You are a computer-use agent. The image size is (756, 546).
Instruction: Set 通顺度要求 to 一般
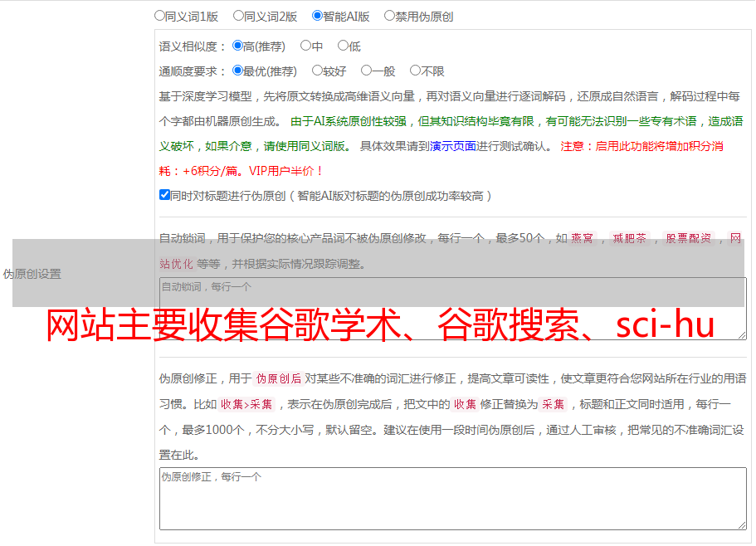coord(367,71)
